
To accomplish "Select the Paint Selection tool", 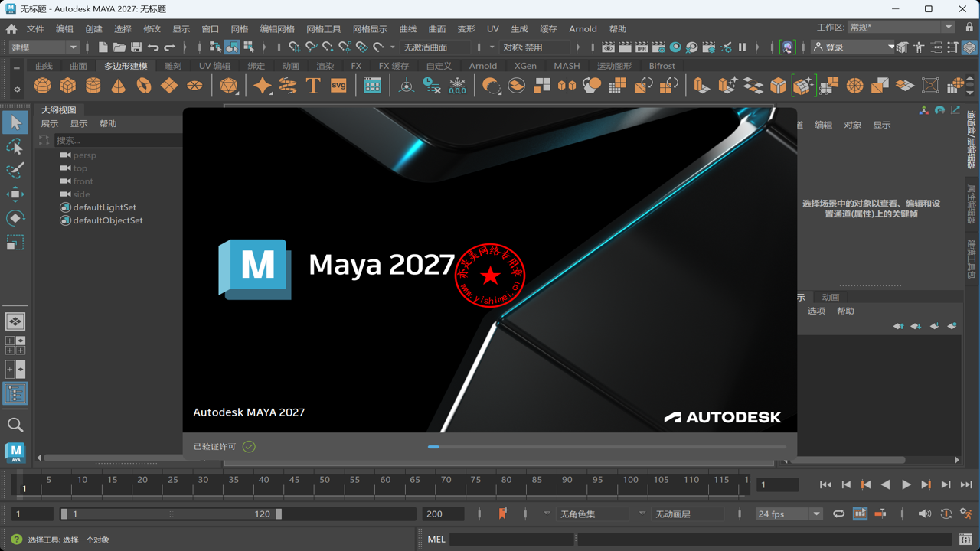I will [15, 170].
